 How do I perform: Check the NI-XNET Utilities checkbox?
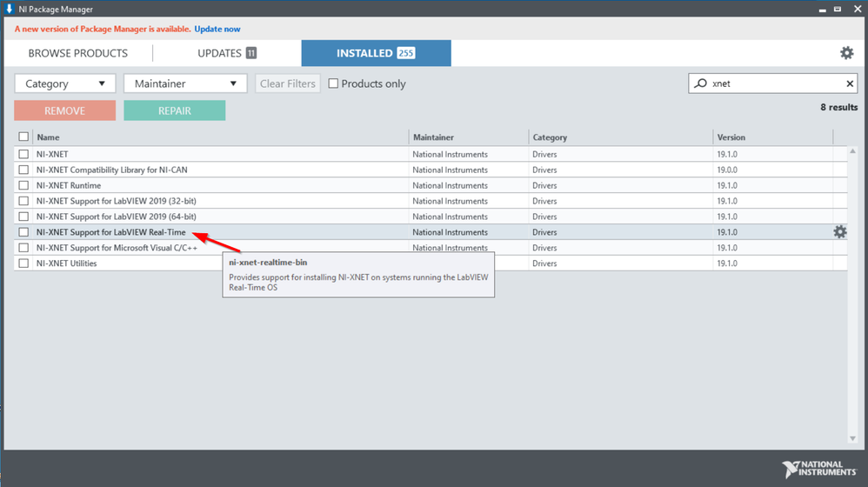(23, 264)
